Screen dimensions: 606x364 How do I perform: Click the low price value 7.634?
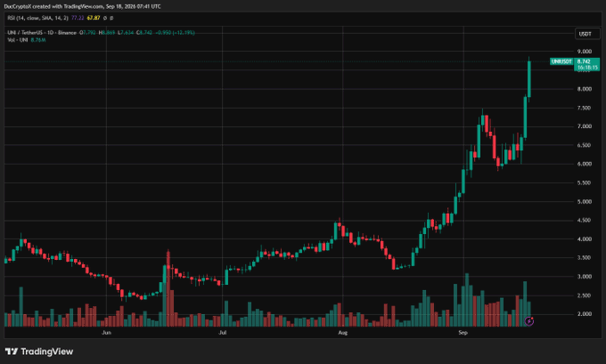(126, 33)
